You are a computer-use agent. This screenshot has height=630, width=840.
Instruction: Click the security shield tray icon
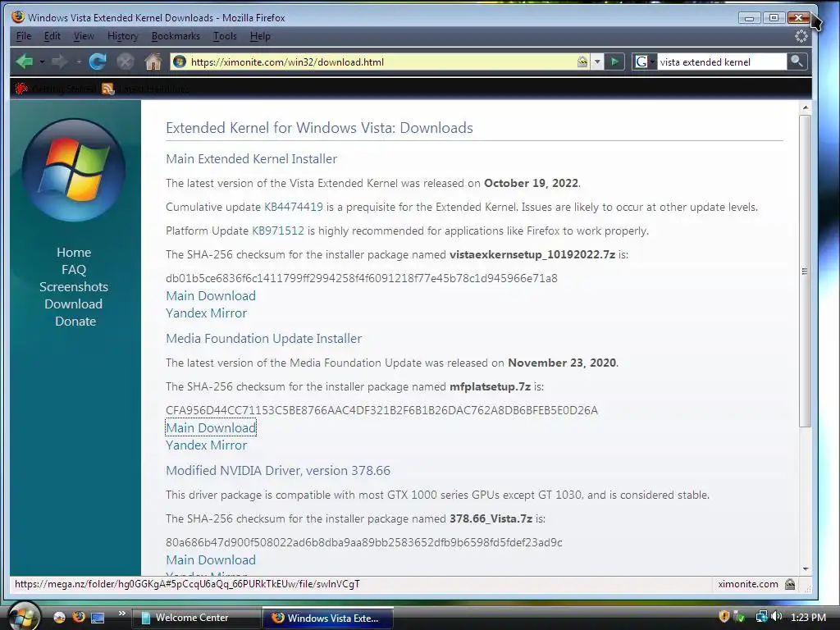(x=724, y=617)
